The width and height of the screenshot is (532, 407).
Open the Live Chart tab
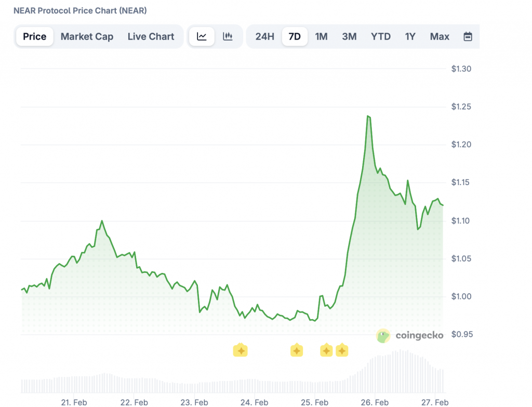pos(151,36)
